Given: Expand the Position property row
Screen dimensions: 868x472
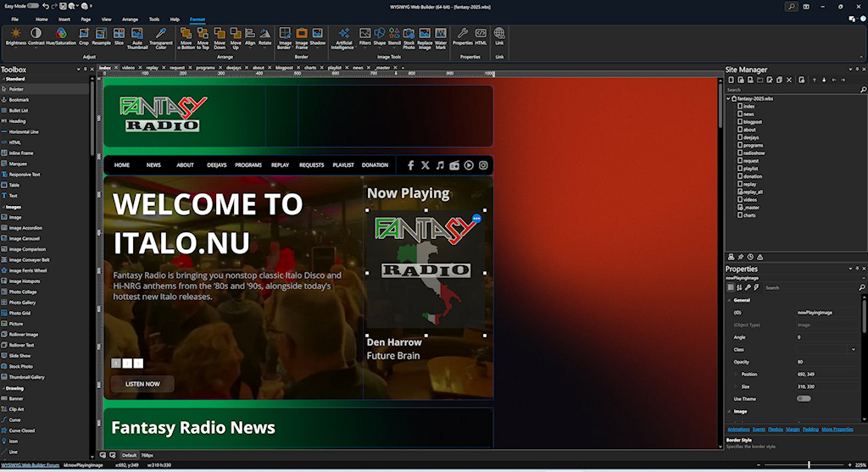Looking at the screenshot, I should (x=736, y=374).
